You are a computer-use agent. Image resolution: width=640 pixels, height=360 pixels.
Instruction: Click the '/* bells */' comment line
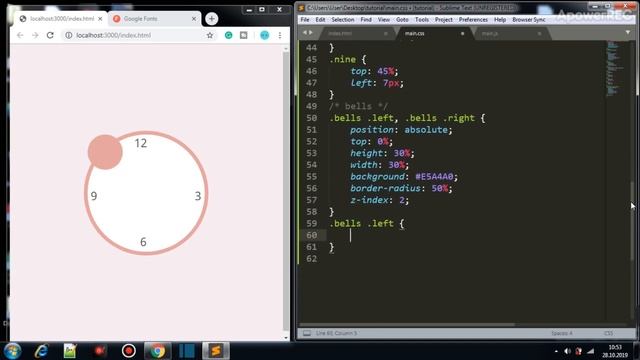tap(358, 107)
